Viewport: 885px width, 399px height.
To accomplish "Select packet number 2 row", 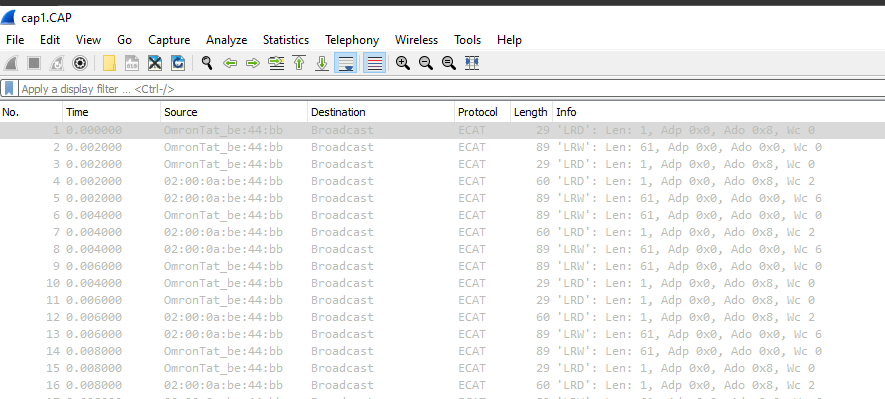I will click(x=442, y=147).
